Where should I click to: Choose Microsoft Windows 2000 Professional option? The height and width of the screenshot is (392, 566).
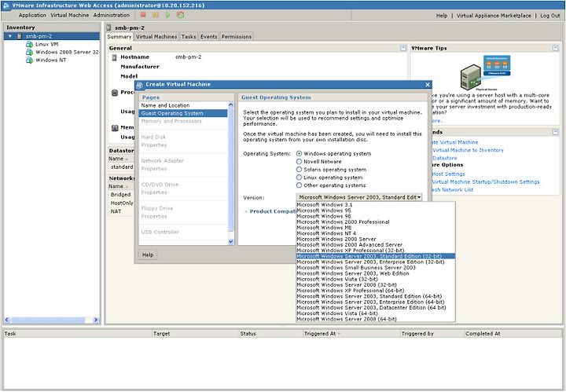(x=376, y=222)
